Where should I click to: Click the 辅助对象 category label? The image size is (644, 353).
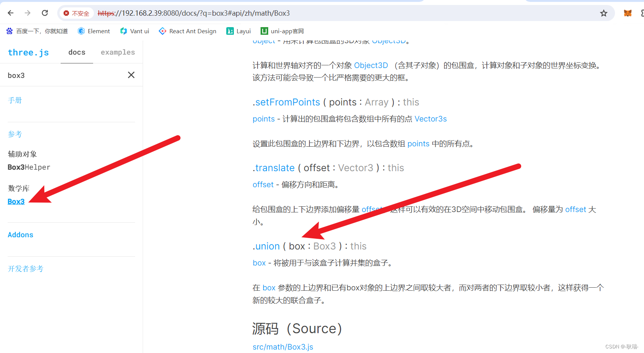point(22,154)
